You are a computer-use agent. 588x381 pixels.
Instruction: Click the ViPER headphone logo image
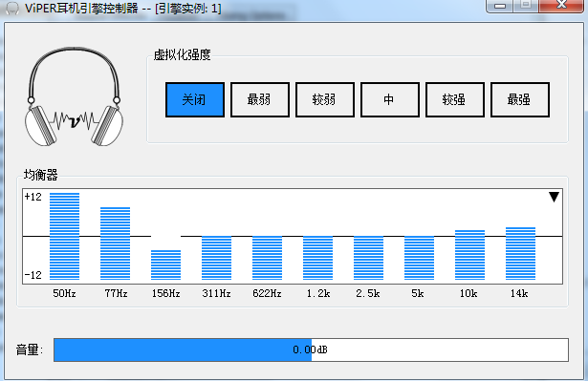click(x=74, y=96)
